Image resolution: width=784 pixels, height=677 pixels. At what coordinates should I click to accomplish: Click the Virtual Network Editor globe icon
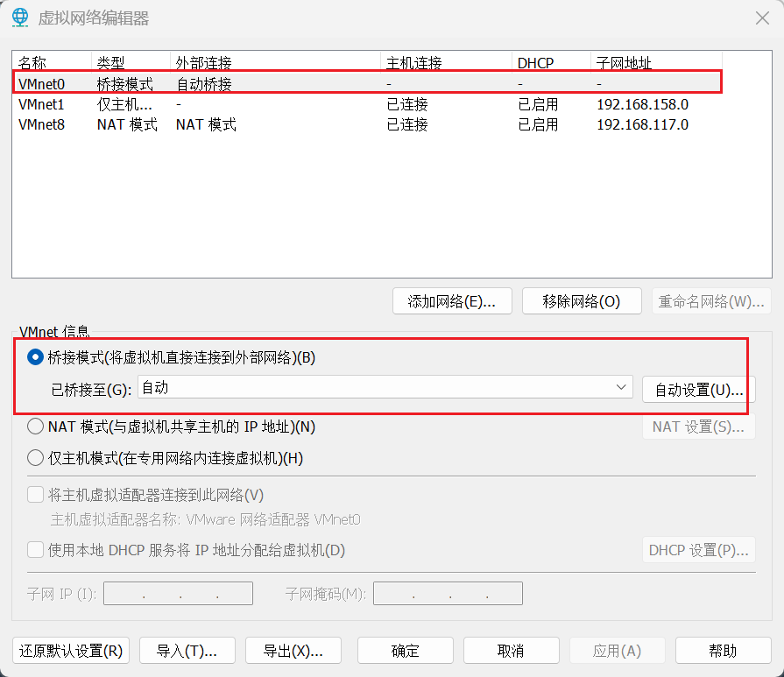(19, 17)
